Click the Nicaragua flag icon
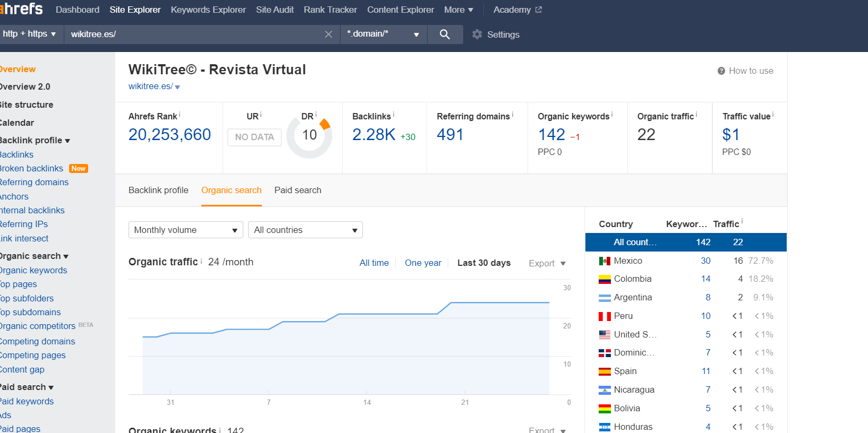The image size is (868, 433). click(x=605, y=390)
